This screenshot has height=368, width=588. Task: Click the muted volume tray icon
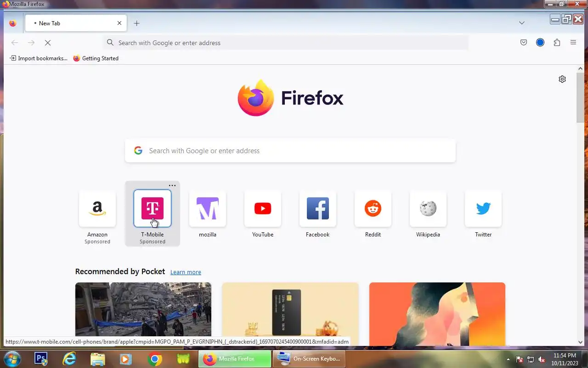[542, 359]
